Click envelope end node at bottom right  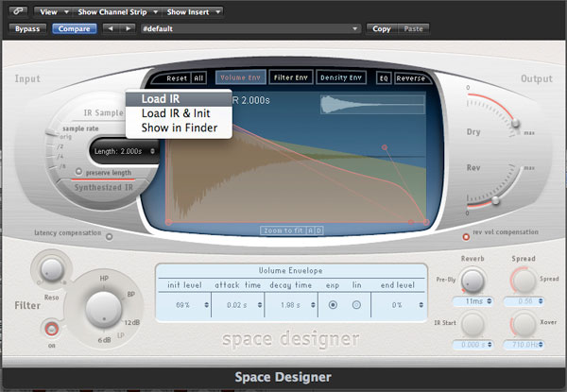pyautogui.click(x=426, y=222)
